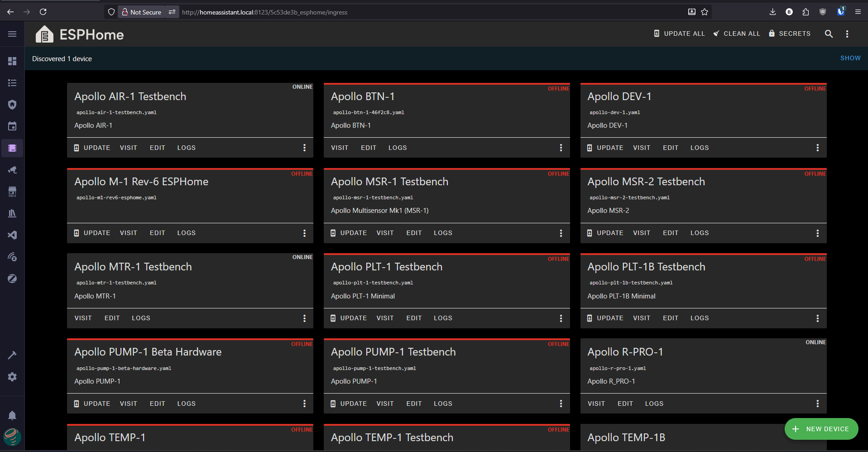The width and height of the screenshot is (868, 452).
Task: Open developer tools hammer icon
Action: point(12,355)
